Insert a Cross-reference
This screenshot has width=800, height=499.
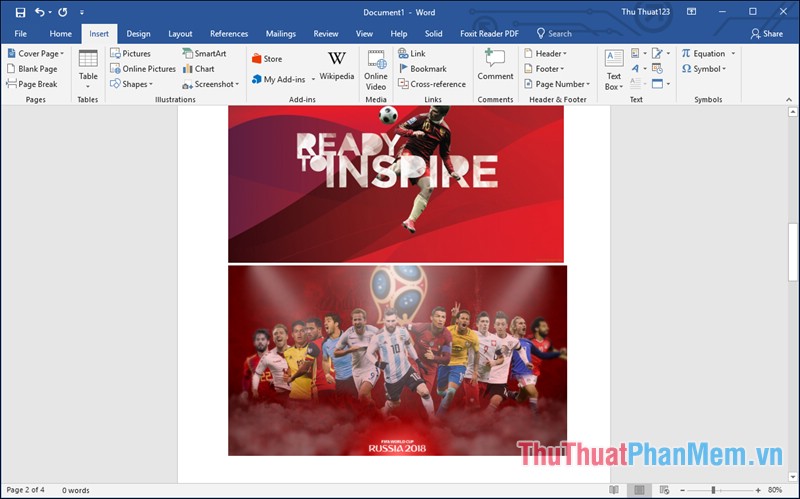(432, 84)
